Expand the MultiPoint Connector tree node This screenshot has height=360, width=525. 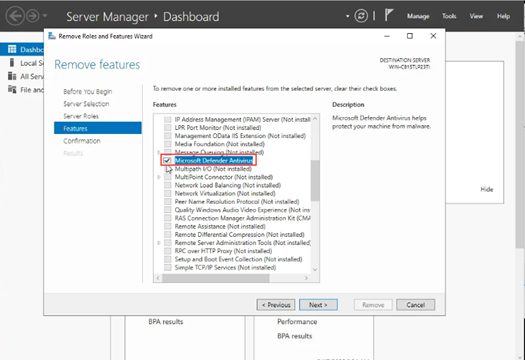159,177
